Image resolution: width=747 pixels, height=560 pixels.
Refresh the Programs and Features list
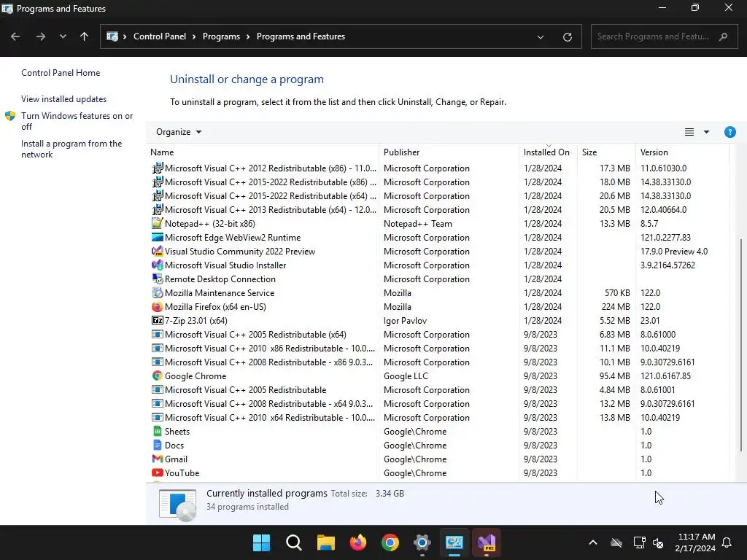pyautogui.click(x=568, y=37)
